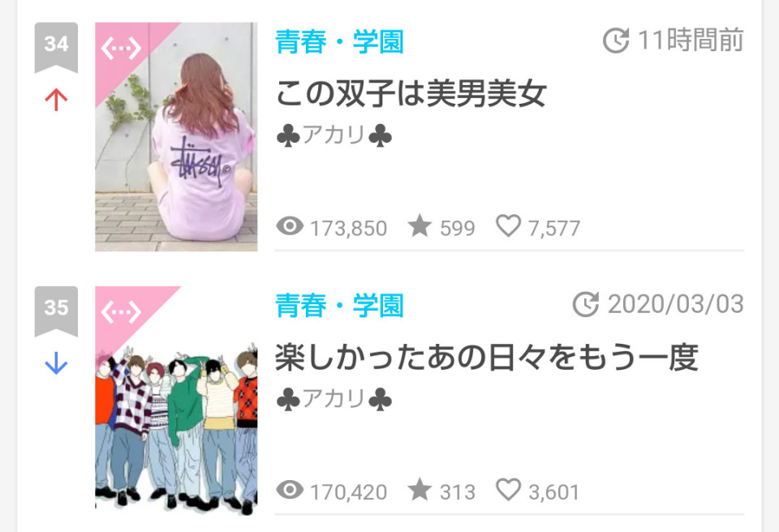
Task: Open the cover thumbnail of the girl in a pink shirt
Action: [176, 136]
